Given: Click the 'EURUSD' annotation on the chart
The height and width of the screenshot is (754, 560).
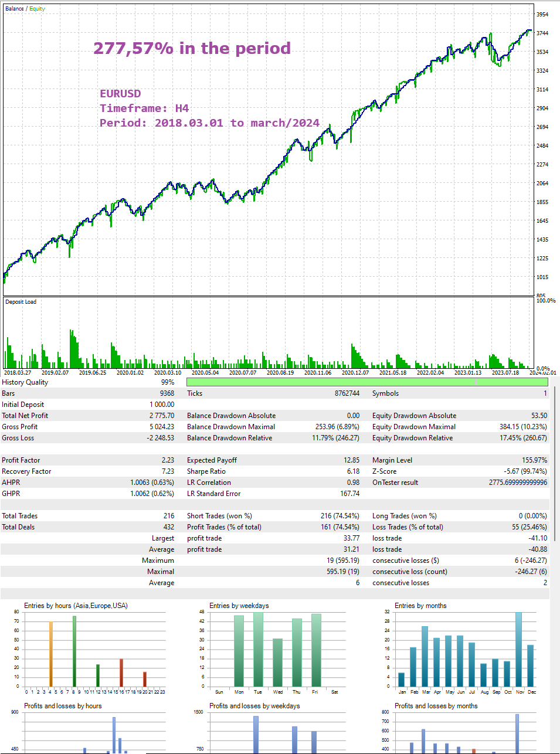Looking at the screenshot, I should [120, 93].
